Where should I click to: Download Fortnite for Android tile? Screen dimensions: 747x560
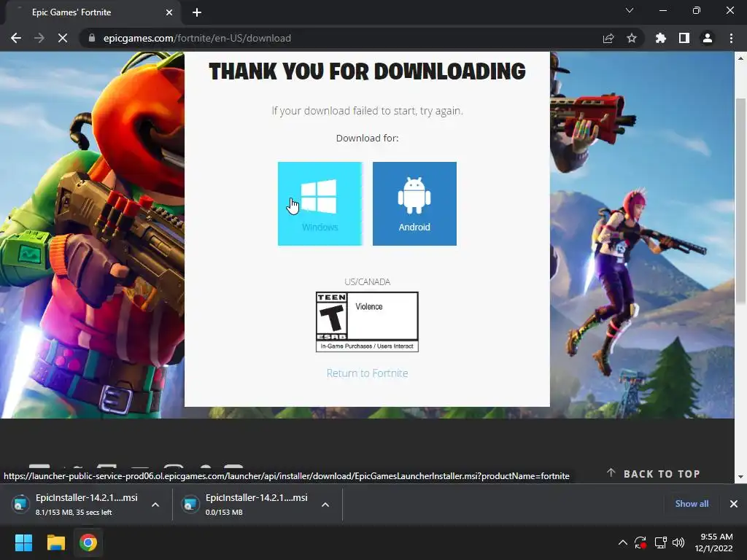[414, 204]
